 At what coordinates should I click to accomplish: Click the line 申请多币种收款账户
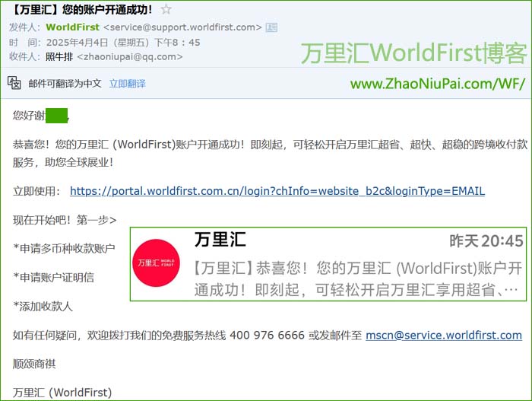64,248
